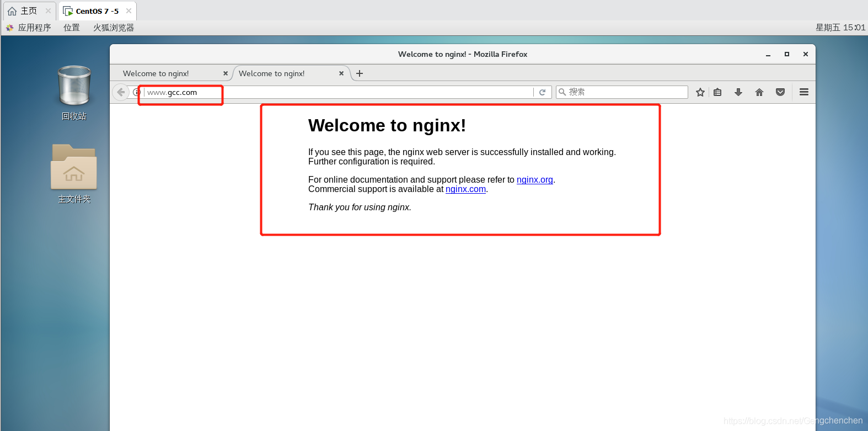Click the site information icon in the address bar
Image resolution: width=868 pixels, height=431 pixels.
pyautogui.click(x=136, y=92)
